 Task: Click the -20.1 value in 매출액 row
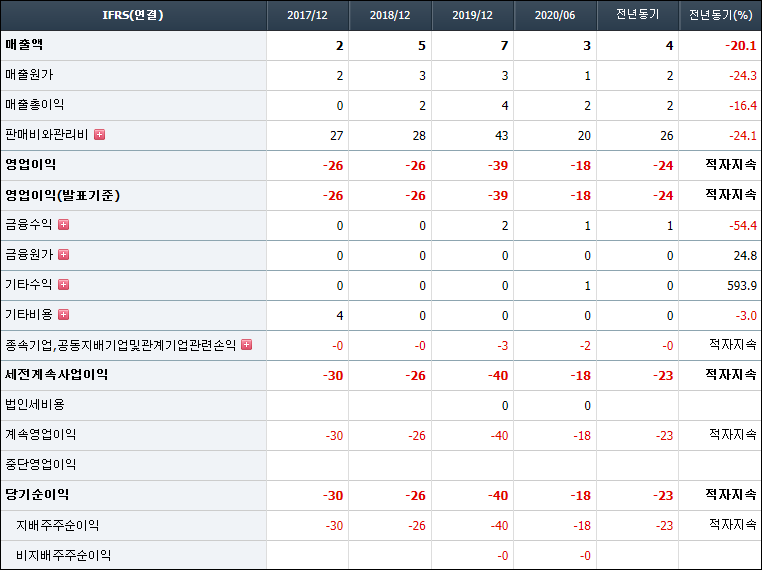(741, 46)
